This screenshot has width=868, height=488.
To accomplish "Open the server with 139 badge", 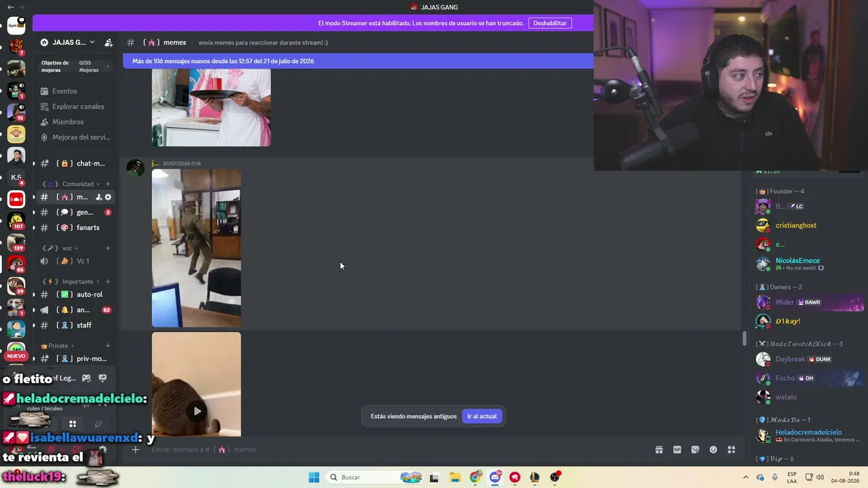I will point(16,243).
